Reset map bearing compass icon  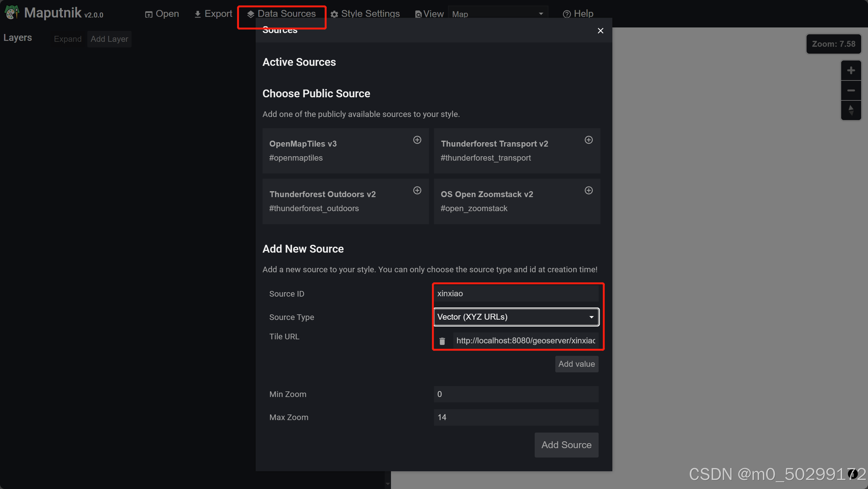click(x=851, y=110)
